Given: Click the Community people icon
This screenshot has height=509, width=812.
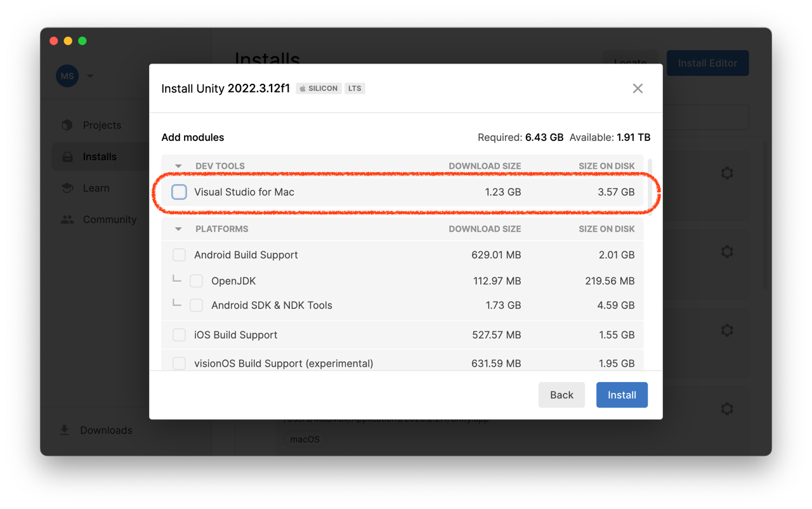Looking at the screenshot, I should pos(67,220).
